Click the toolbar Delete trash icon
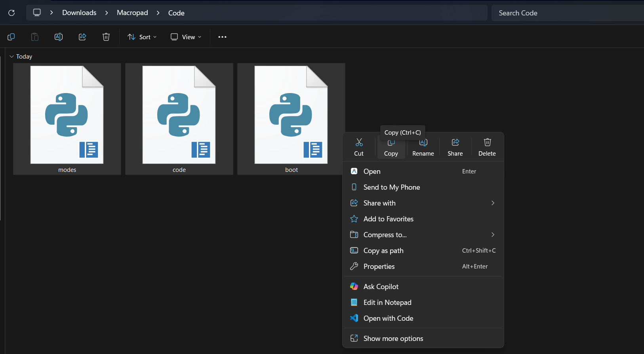Viewport: 644px width, 354px height. [x=106, y=37]
